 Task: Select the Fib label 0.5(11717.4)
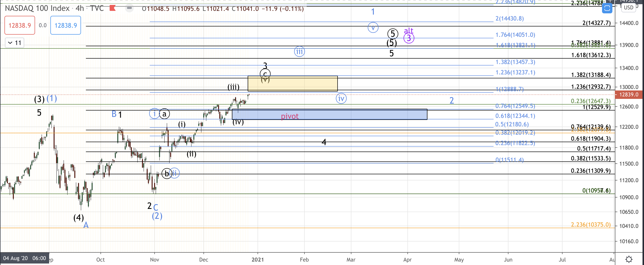pos(594,148)
